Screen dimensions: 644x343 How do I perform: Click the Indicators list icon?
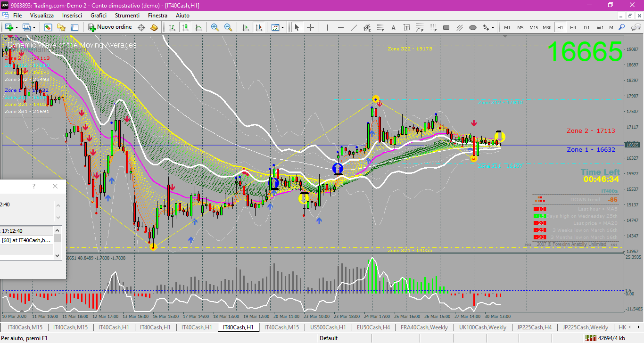click(275, 27)
